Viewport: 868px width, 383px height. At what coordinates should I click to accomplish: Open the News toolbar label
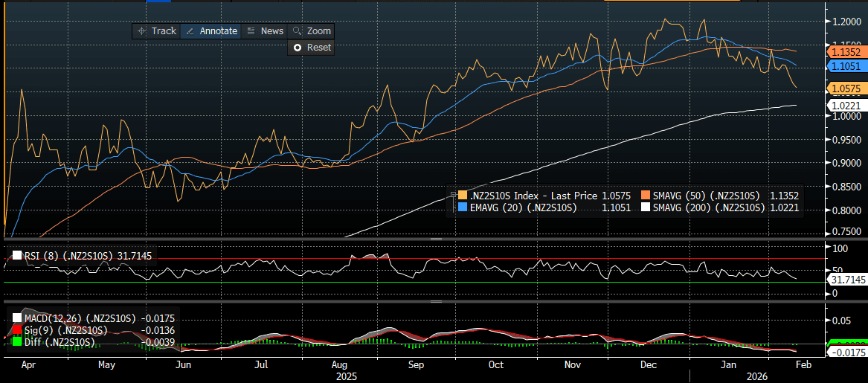point(271,31)
